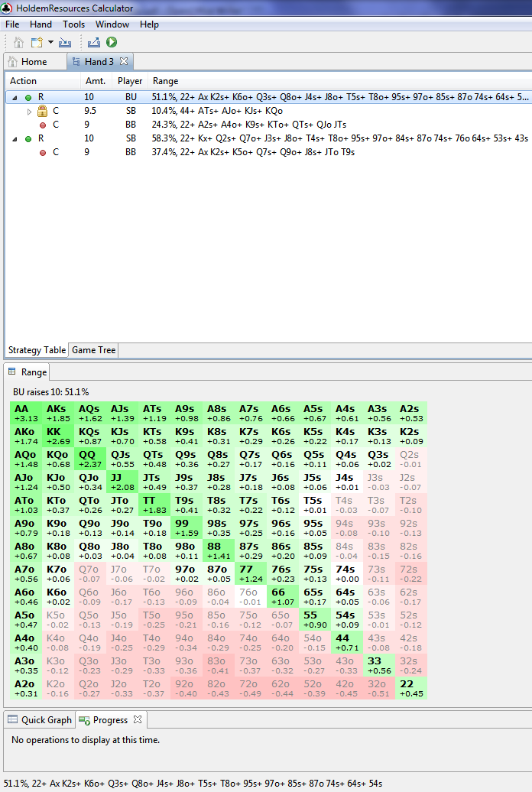Click the A5s +0.67 cell
The height and width of the screenshot is (792, 532).
[x=315, y=413]
